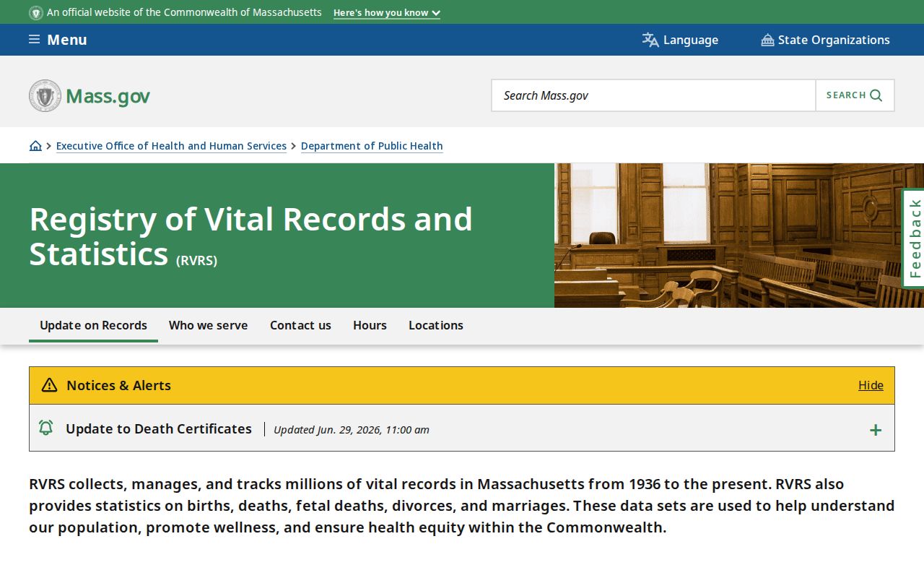Expand the Update to Death Certificates alert

coord(876,430)
